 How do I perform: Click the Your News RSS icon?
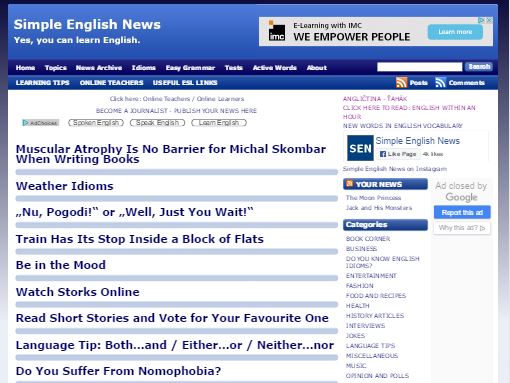click(x=349, y=184)
